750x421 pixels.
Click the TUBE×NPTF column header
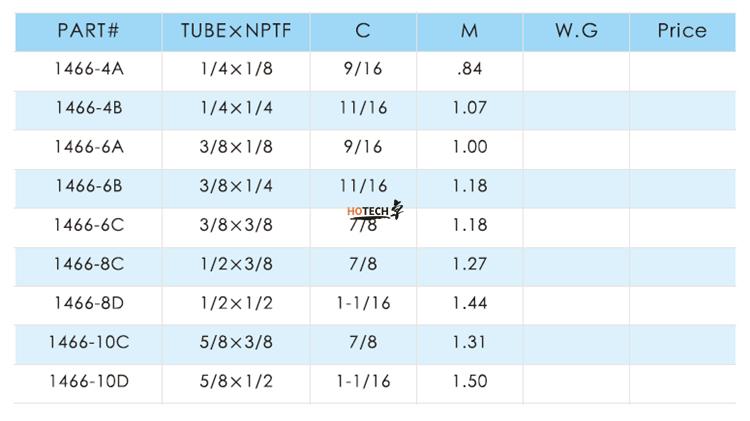tap(235, 31)
